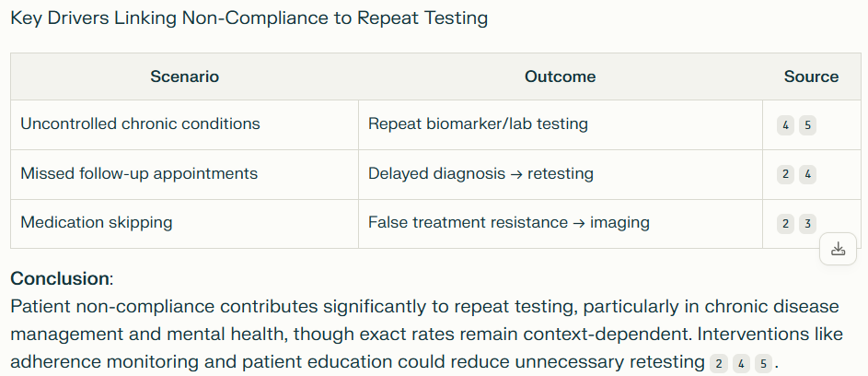Download the table using the download icon

838,249
